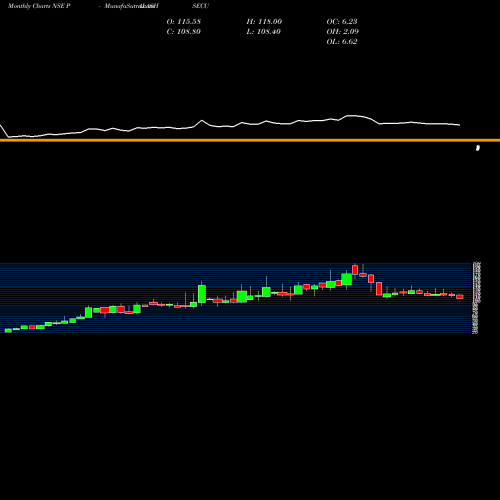Select the open value "O: 115.58"
Screen dimensions: 500x500
click(184, 21)
